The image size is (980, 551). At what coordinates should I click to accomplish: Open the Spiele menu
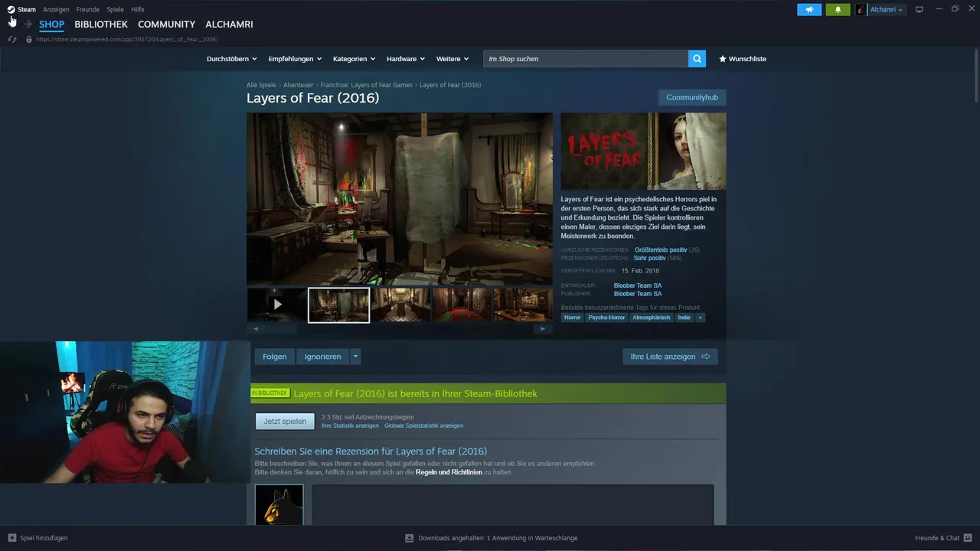click(x=116, y=9)
